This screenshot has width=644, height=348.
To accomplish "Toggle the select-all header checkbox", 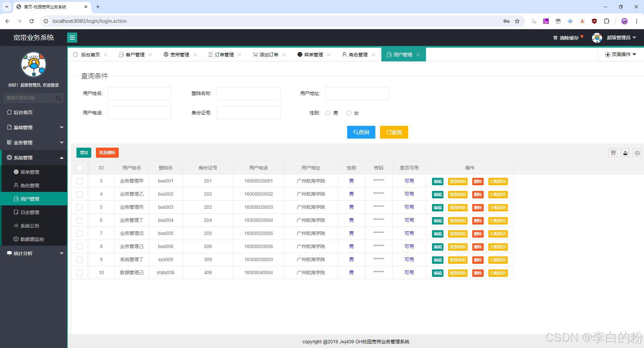I will point(79,168).
